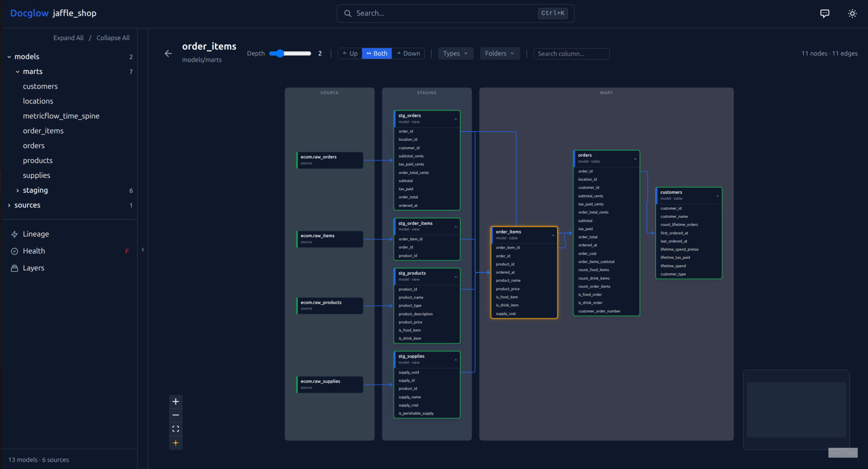Click the zoom in icon on the canvas

coord(175,401)
